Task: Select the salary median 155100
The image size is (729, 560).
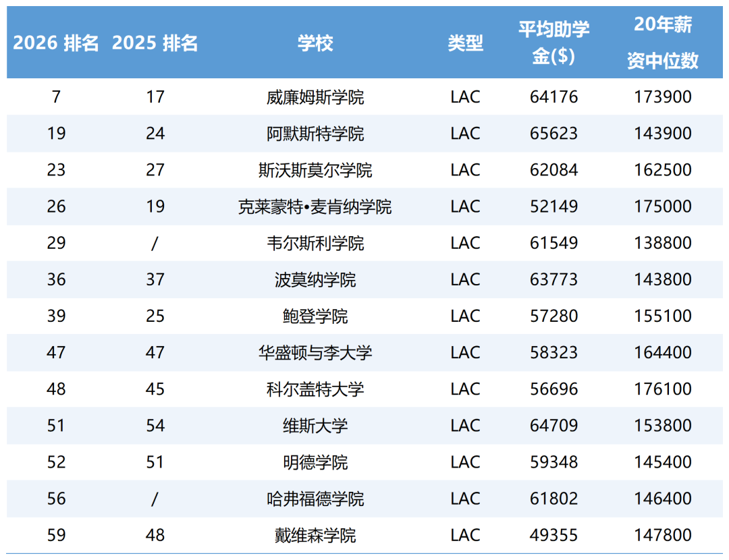Action: 663,316
